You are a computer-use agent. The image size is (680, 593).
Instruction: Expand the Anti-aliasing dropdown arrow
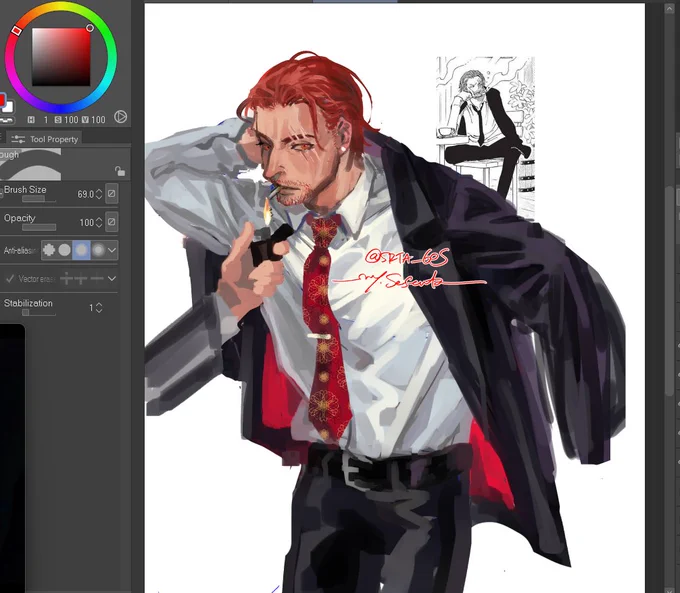(x=112, y=250)
